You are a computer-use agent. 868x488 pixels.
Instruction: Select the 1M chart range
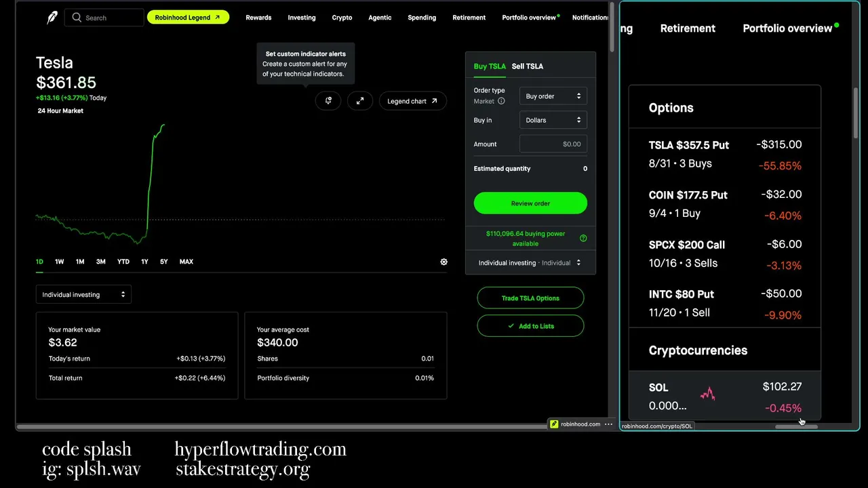tap(80, 262)
